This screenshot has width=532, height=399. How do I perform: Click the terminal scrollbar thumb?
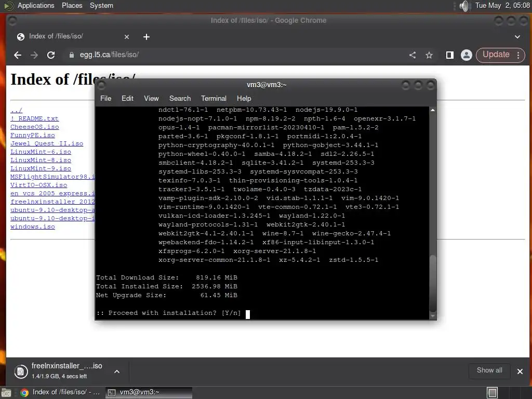pos(433,283)
